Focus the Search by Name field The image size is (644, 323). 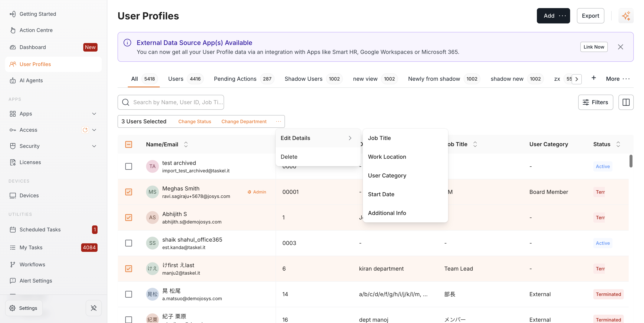[x=171, y=102]
